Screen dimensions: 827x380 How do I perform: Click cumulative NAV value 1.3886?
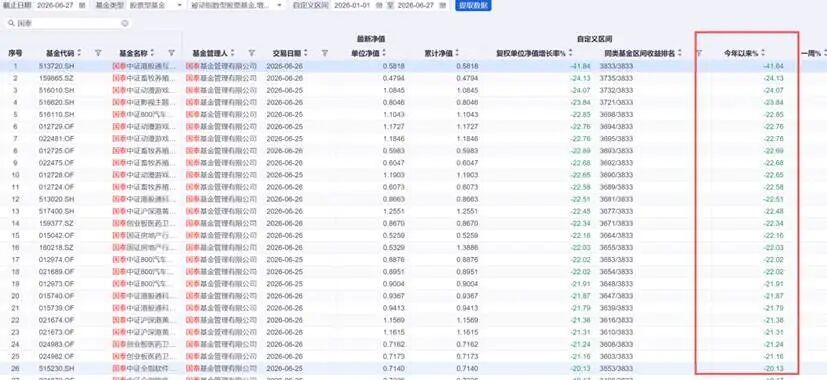click(x=468, y=248)
